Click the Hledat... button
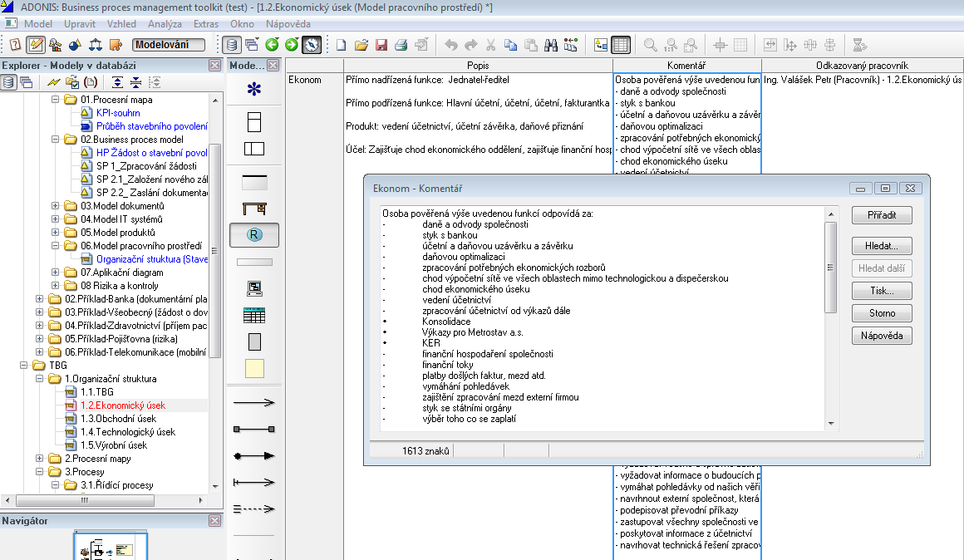 882,246
